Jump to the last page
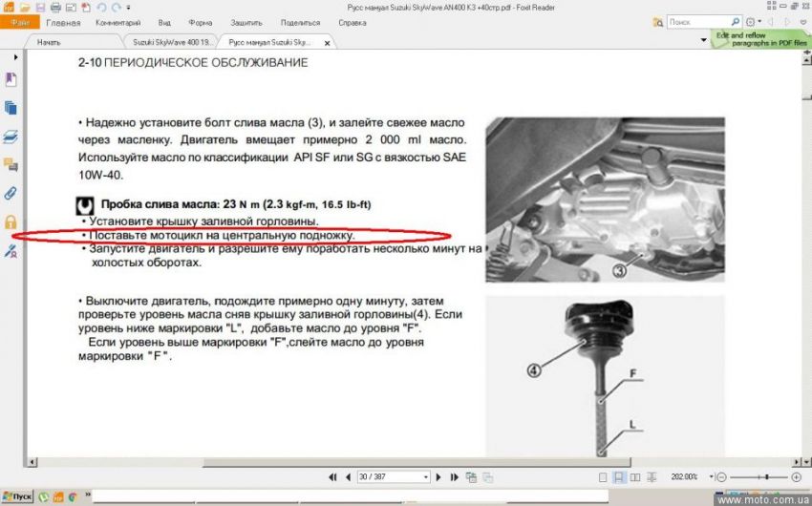Screen dimensions: 812x506 point(454,476)
